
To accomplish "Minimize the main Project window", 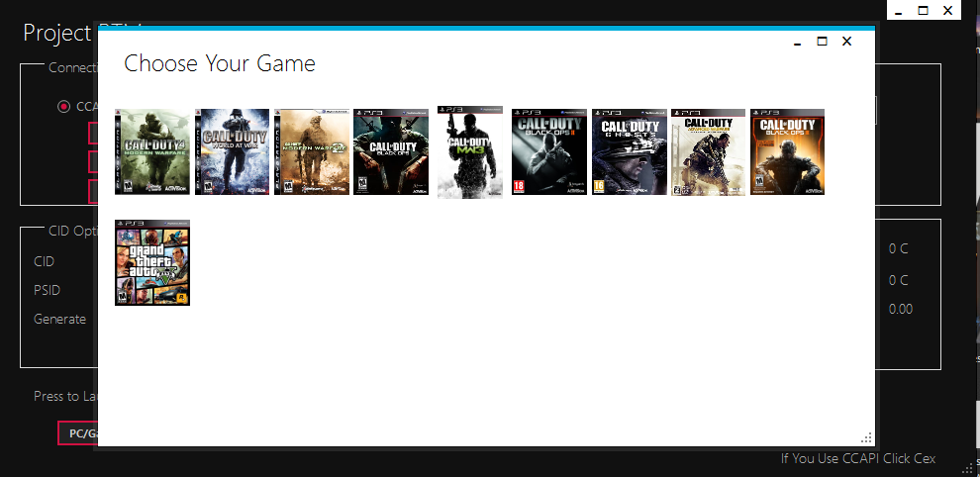I will pyautogui.click(x=900, y=11).
